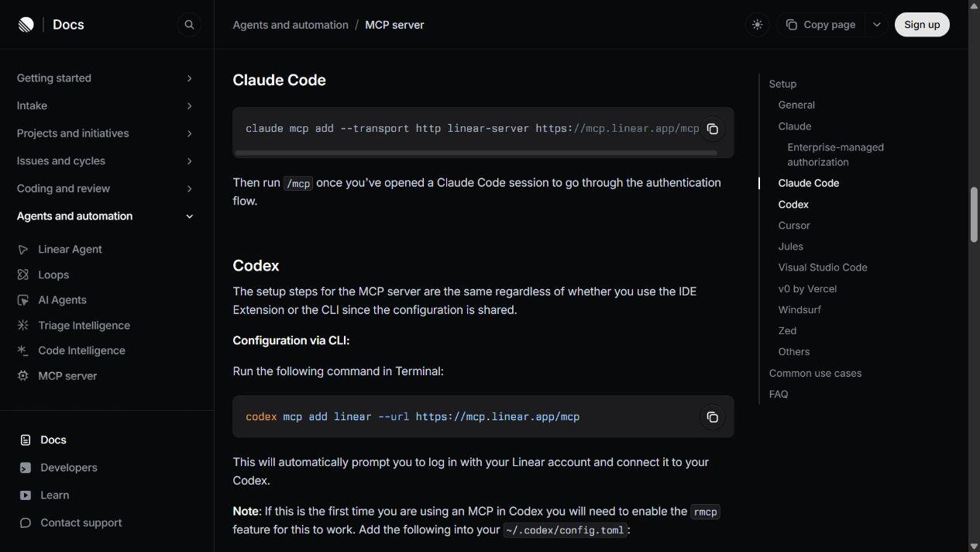Screen dimensions: 980x552
Task: Click the ~/.codex/config.toml inline code
Action: [x=565, y=530]
